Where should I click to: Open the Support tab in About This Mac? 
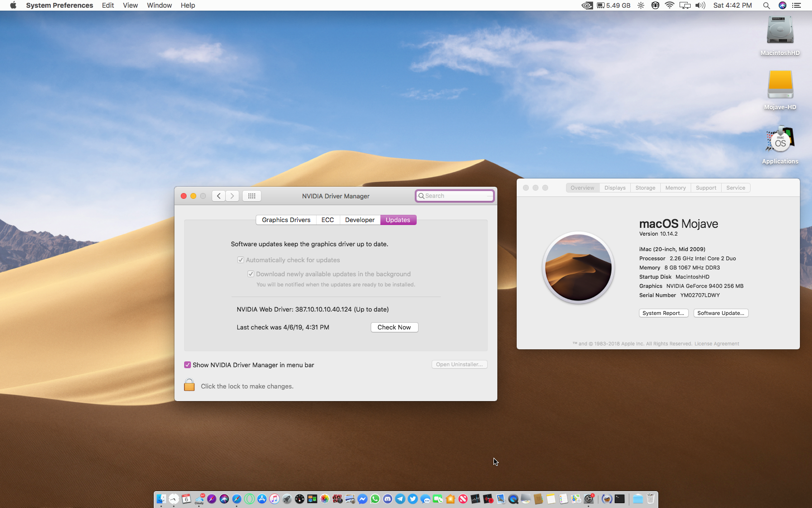(x=706, y=188)
